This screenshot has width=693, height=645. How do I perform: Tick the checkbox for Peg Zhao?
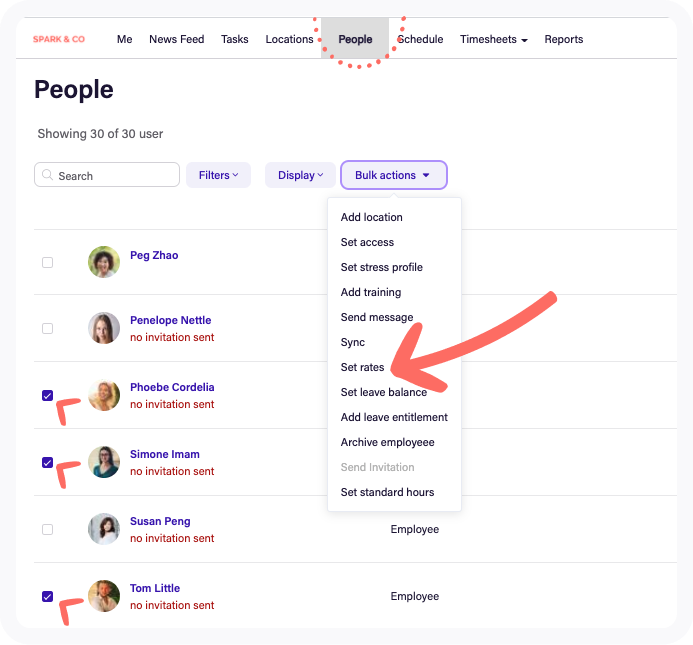click(x=47, y=262)
